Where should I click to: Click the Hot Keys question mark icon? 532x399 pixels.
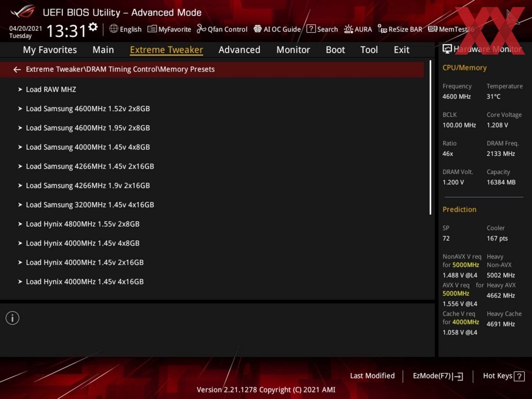point(519,376)
